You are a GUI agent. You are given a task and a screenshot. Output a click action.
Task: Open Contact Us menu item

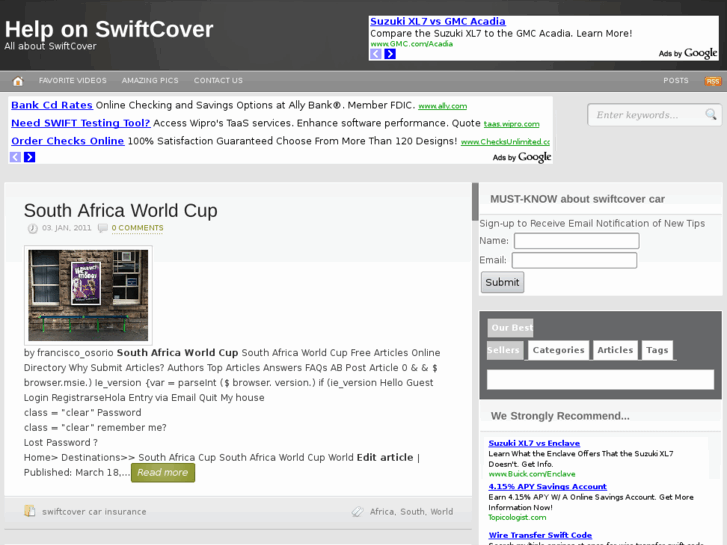point(218,81)
